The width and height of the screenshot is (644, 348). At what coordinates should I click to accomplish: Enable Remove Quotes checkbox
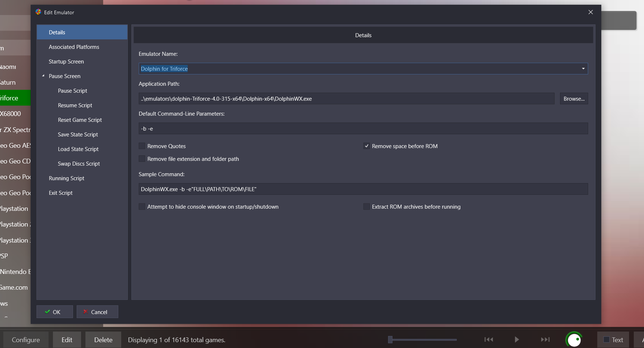pos(142,146)
